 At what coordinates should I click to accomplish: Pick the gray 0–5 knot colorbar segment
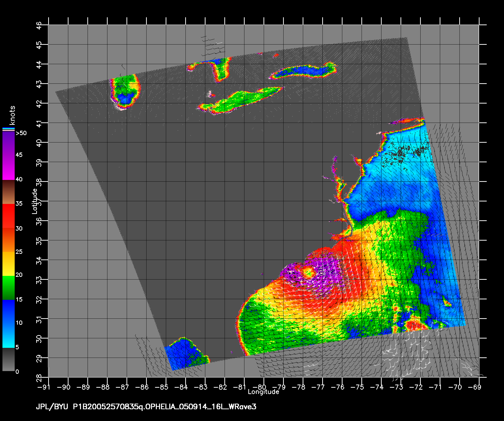9,359
